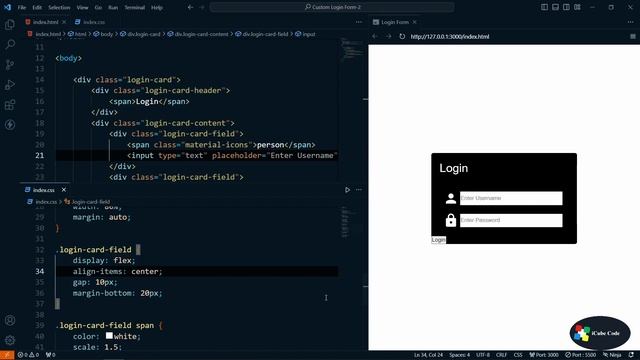Open notifications bell in status bar
640x360 pixels.
631,355
